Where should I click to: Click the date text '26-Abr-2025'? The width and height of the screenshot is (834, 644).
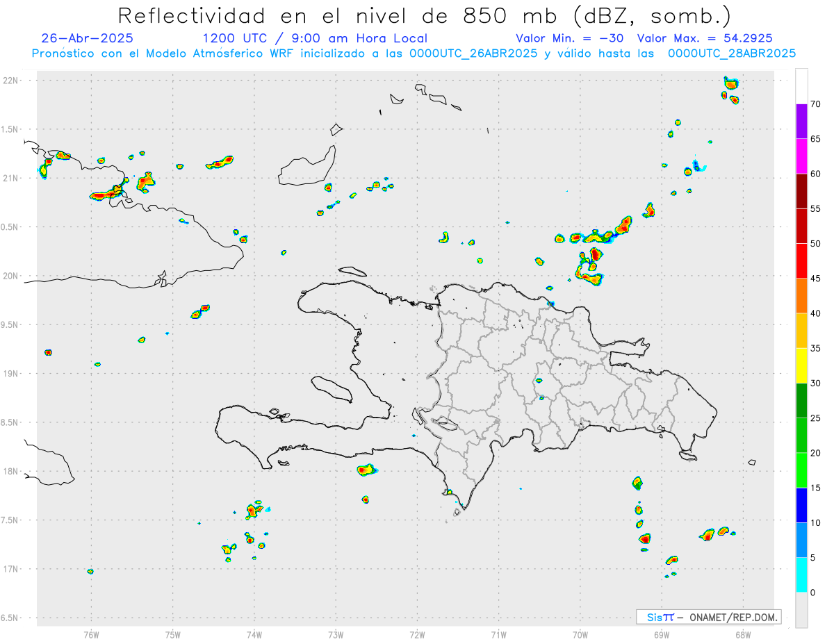click(87, 38)
